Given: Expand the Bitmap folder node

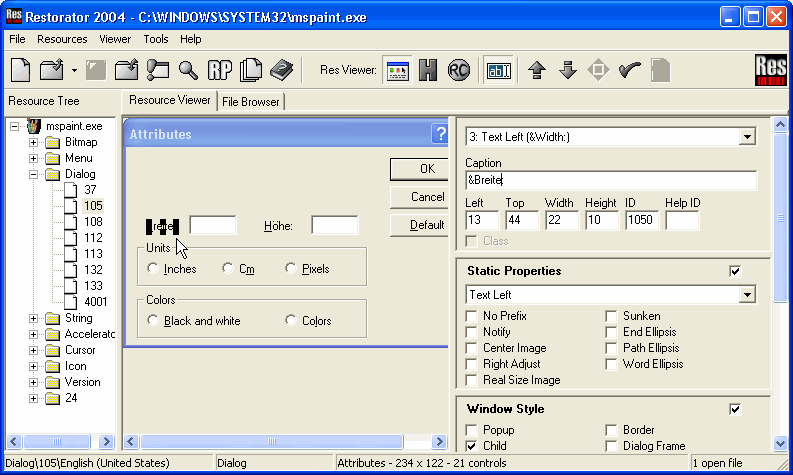Looking at the screenshot, I should [x=33, y=142].
